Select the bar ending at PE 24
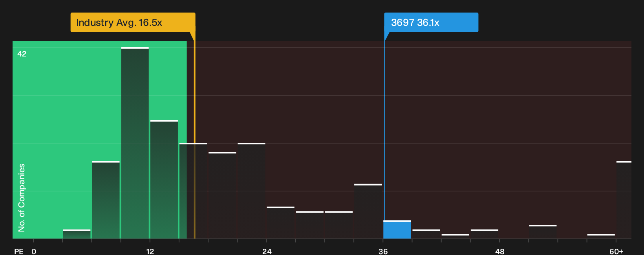 [x=252, y=191]
